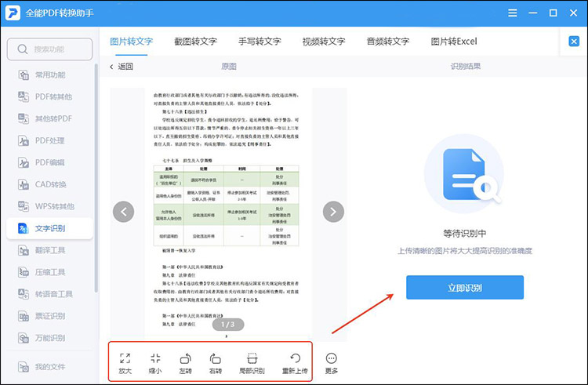This screenshot has height=385, width=588.
Task: Click 返回 to go back
Action: pos(121,67)
